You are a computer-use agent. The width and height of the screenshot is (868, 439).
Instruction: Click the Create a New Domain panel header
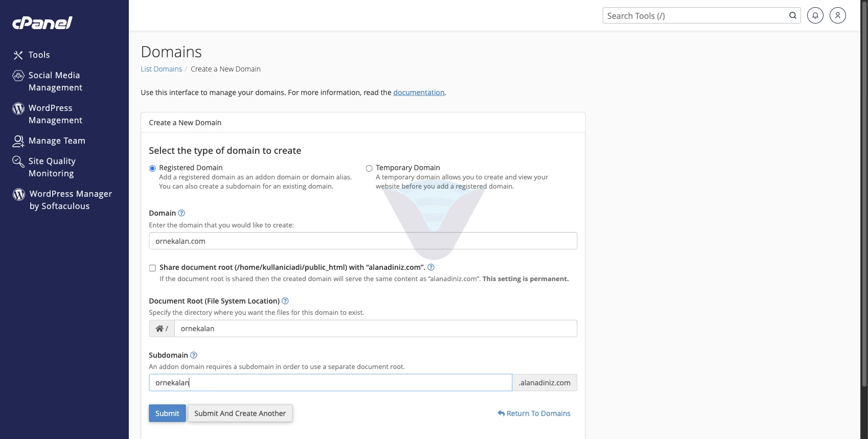(x=363, y=123)
